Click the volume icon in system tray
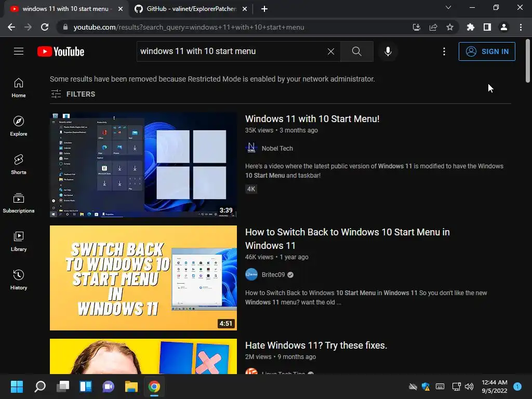532x399 pixels. [469, 387]
